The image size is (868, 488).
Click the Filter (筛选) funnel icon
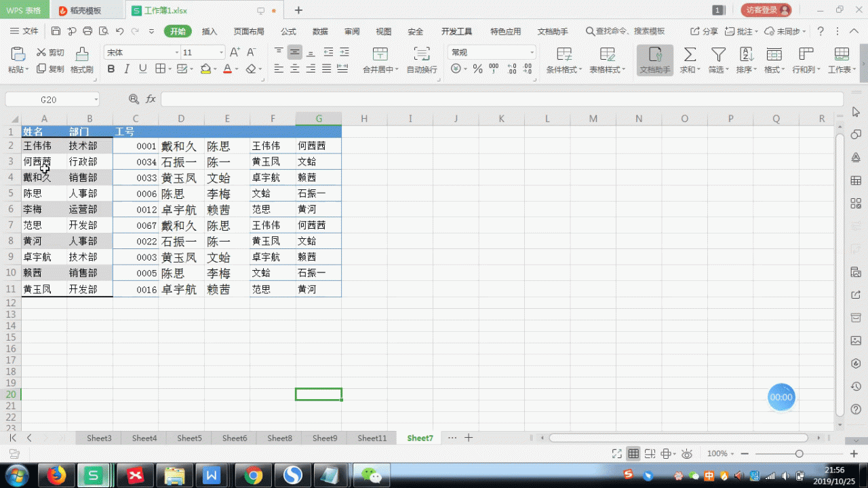718,54
